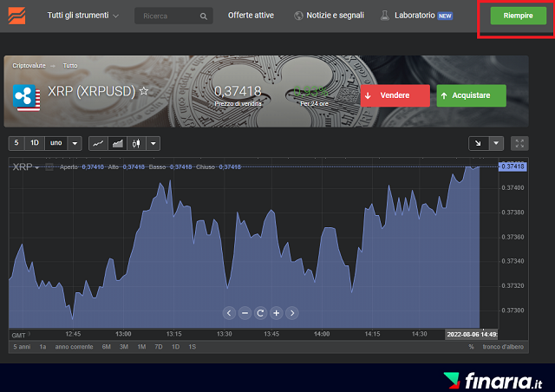Select the 5 interval button

tap(16, 143)
